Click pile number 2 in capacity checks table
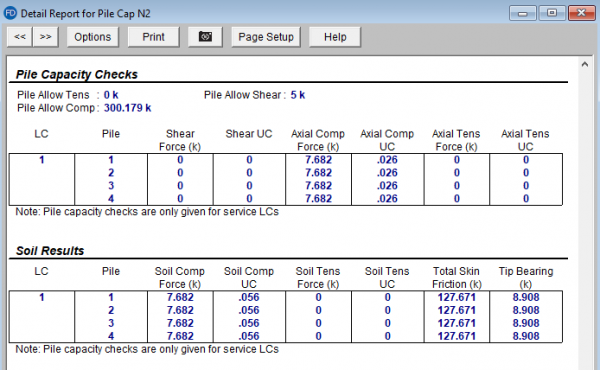 click(111, 173)
